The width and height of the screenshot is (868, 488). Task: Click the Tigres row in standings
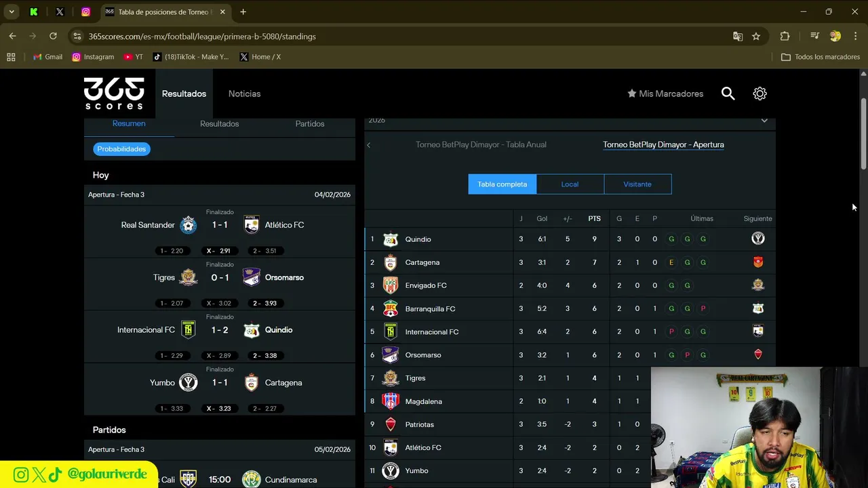click(x=570, y=378)
